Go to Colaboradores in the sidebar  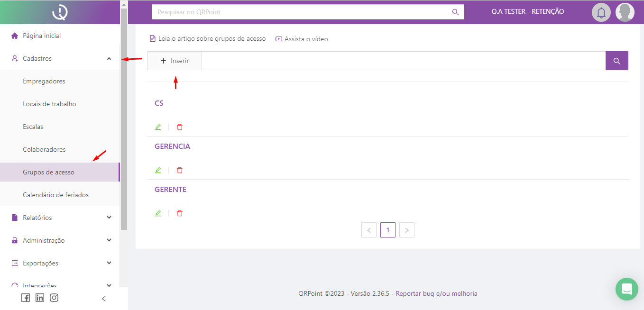click(44, 150)
